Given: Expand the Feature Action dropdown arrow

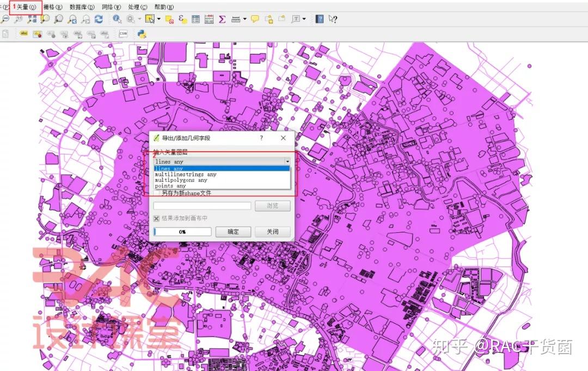Looking at the screenshot, I should [139, 19].
